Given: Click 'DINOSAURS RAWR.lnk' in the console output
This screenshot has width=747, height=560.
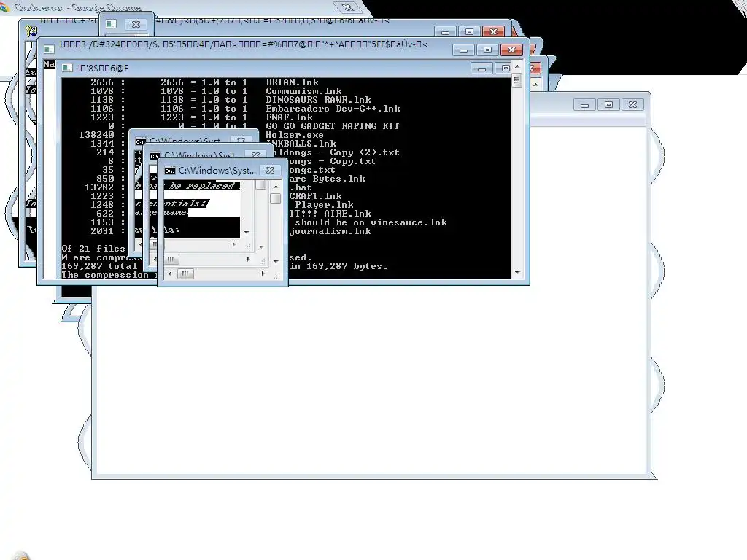Looking at the screenshot, I should 318,99.
